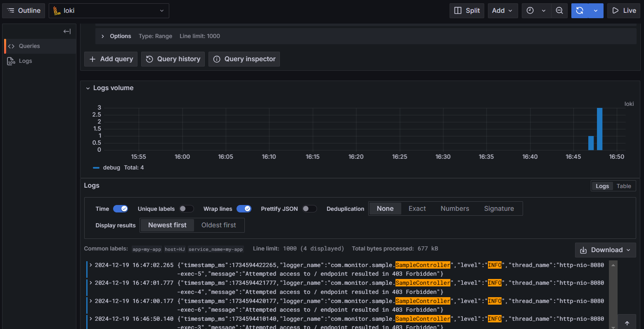
Task: Open the Query inspector
Action: pos(244,59)
